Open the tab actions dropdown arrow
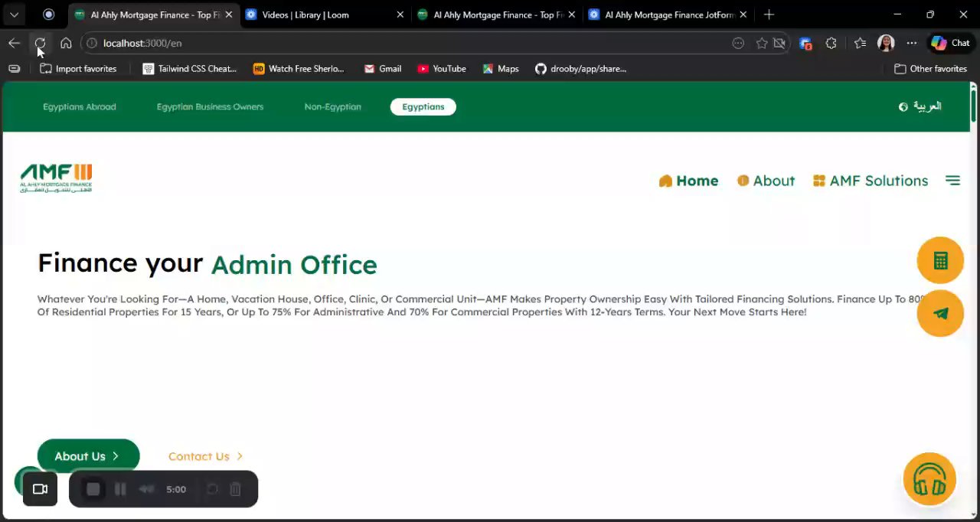980x522 pixels. pos(14,15)
